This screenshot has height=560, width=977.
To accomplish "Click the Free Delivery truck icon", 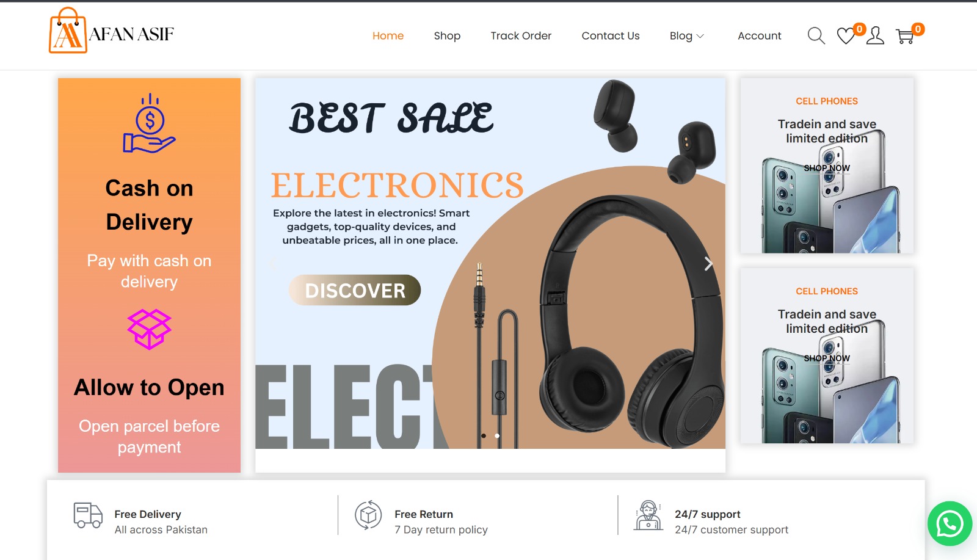I will point(88,515).
